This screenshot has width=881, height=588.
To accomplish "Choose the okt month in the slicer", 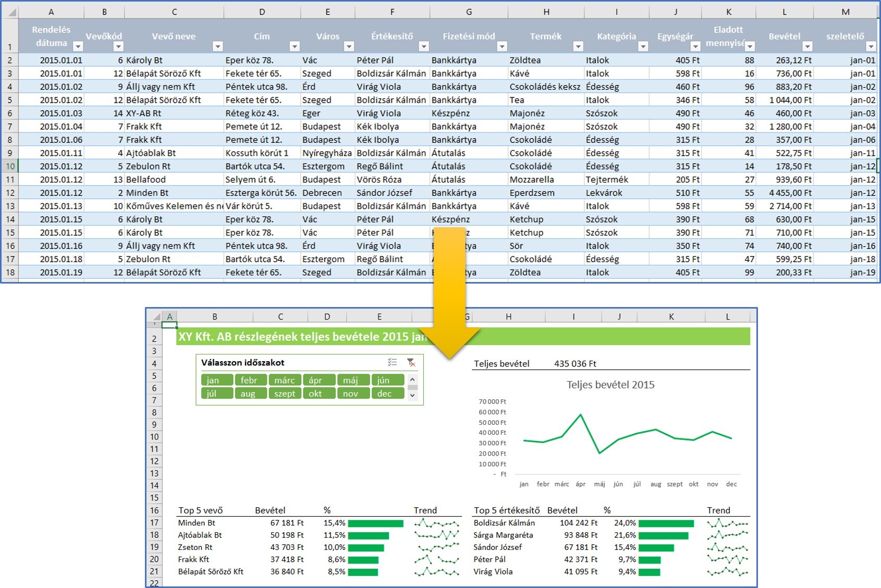I will click(319, 394).
